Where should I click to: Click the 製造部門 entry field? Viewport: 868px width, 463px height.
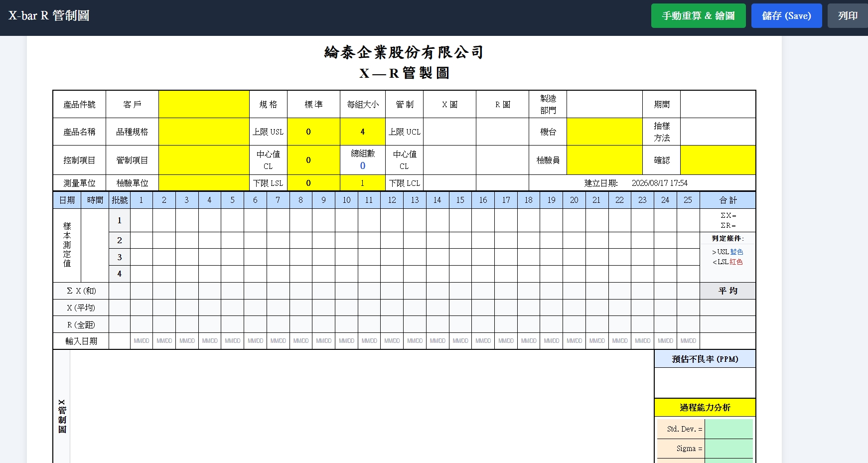[604, 104]
